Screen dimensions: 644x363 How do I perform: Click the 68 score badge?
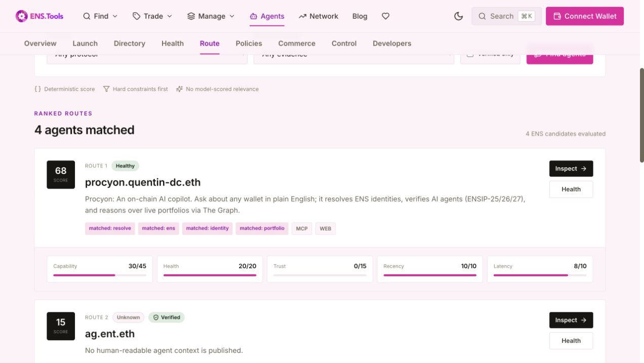[61, 175]
